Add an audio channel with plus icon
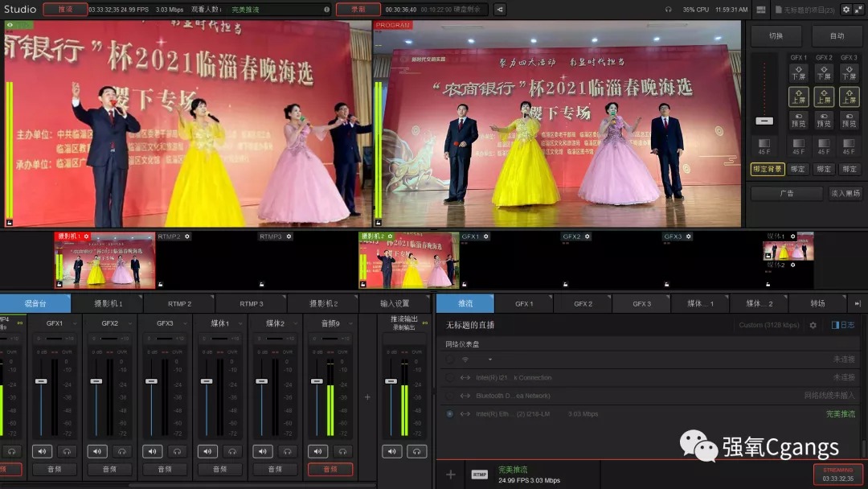 (x=367, y=397)
